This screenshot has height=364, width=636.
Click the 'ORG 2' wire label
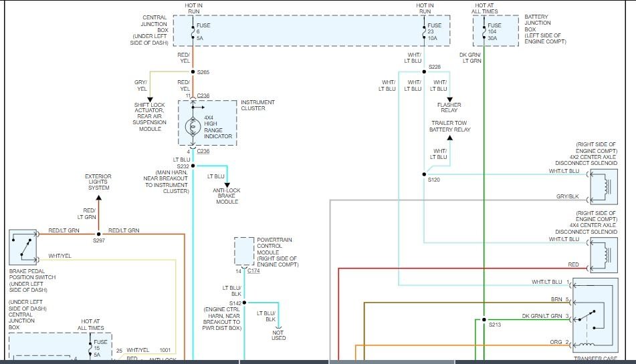coord(559,342)
